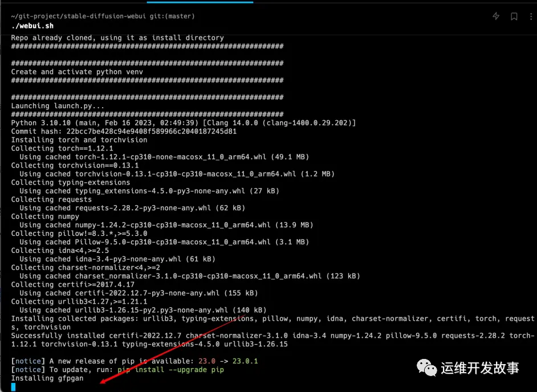
Task: Click the lightning bolt AI command icon
Action: tap(495, 16)
